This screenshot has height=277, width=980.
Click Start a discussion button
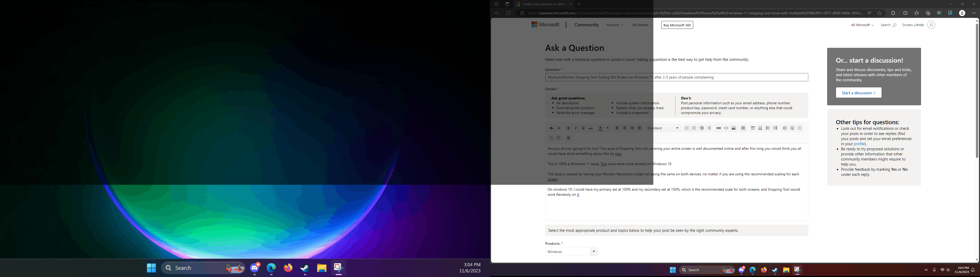[858, 93]
